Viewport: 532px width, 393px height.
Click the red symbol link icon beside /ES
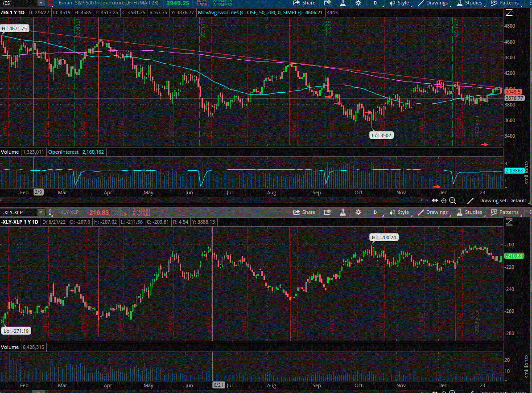(x=50, y=3)
